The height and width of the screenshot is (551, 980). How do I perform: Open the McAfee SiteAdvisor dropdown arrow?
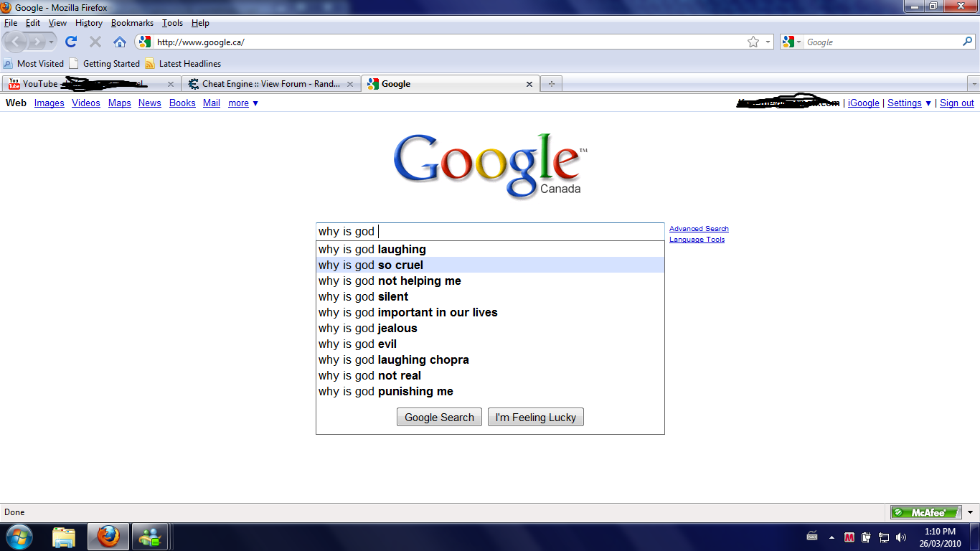pyautogui.click(x=970, y=512)
